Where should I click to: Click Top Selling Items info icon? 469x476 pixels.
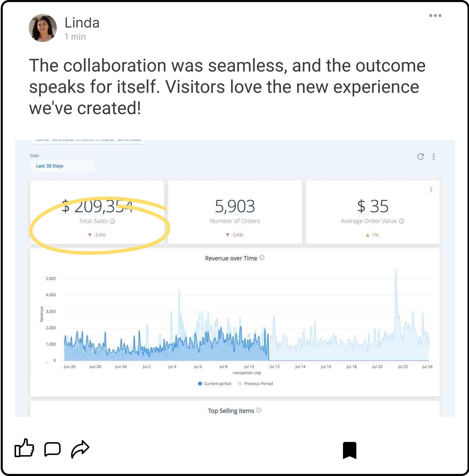pyautogui.click(x=259, y=410)
